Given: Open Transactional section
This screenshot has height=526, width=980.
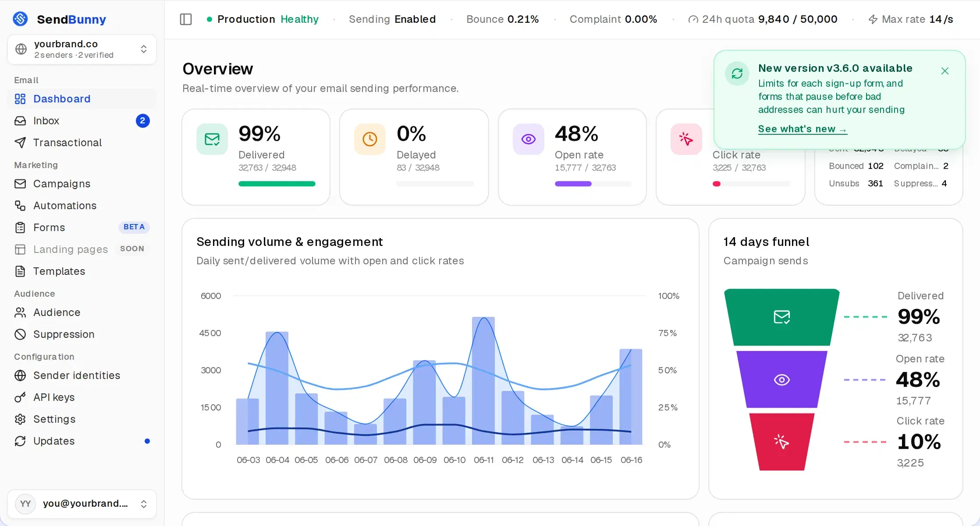Looking at the screenshot, I should click(82, 142).
